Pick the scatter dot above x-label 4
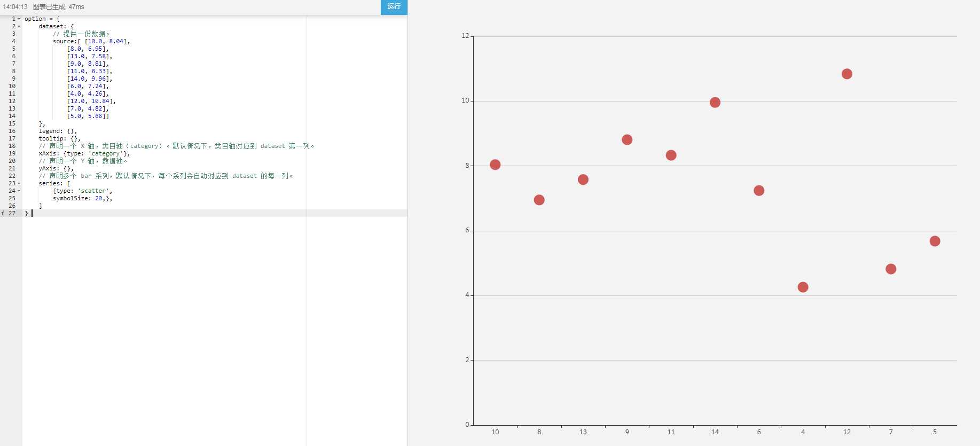980x446 pixels. [803, 287]
